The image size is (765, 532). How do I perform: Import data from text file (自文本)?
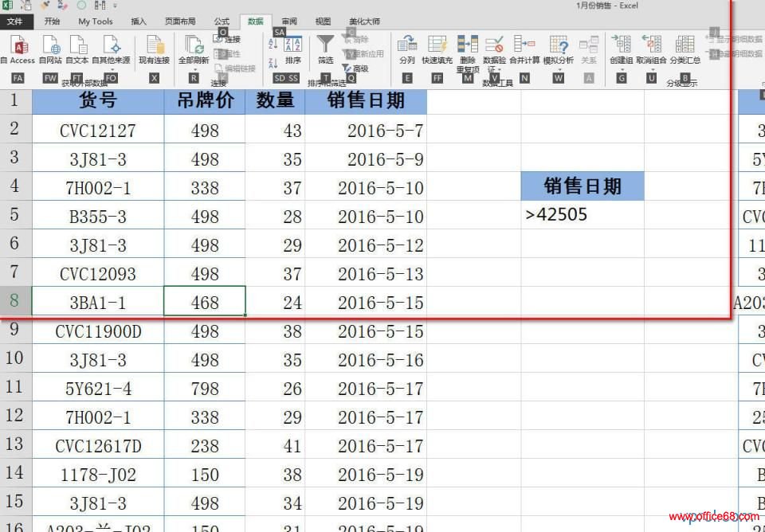tap(77, 49)
